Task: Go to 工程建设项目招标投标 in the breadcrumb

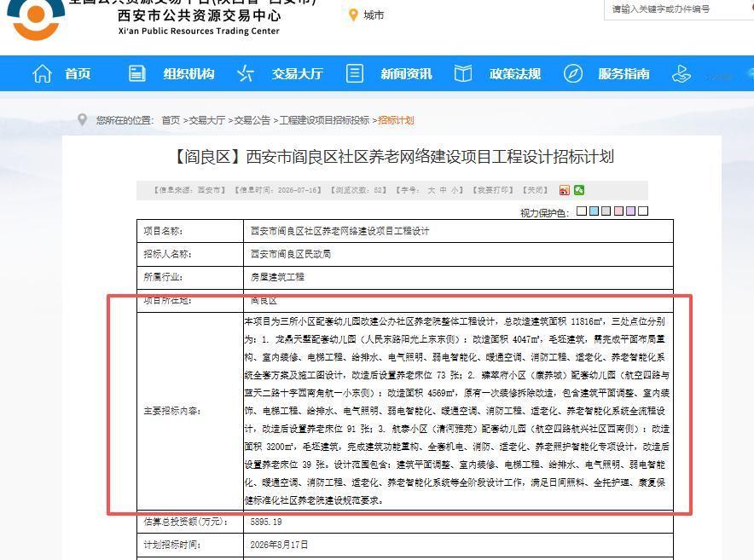Action: [324, 120]
